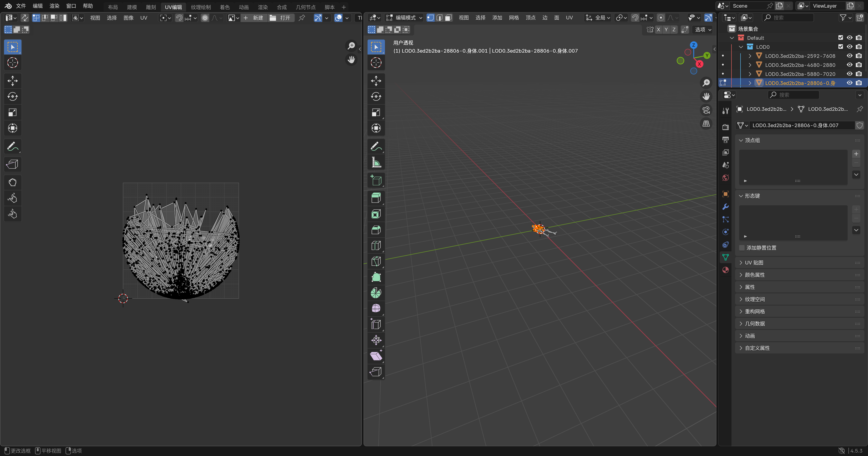Hide LOD0.3ed2b2ba-2592-7608 with its eye icon
Viewport: 868px width, 456px height.
coord(849,56)
